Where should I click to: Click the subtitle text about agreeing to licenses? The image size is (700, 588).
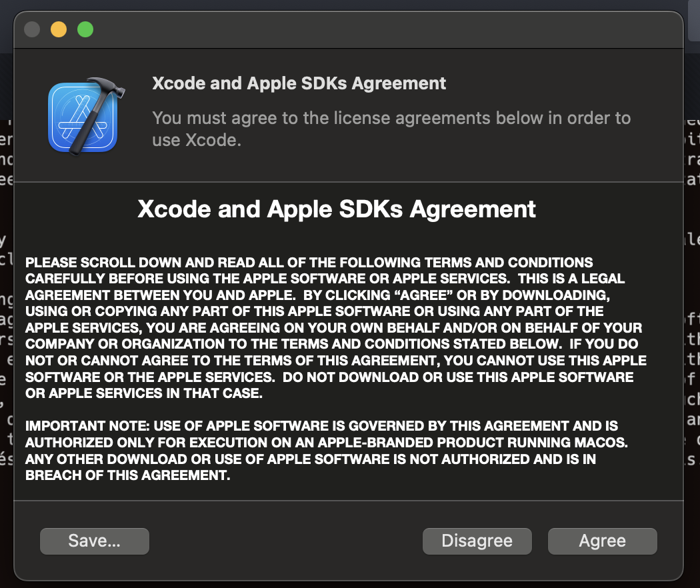pyautogui.click(x=392, y=131)
